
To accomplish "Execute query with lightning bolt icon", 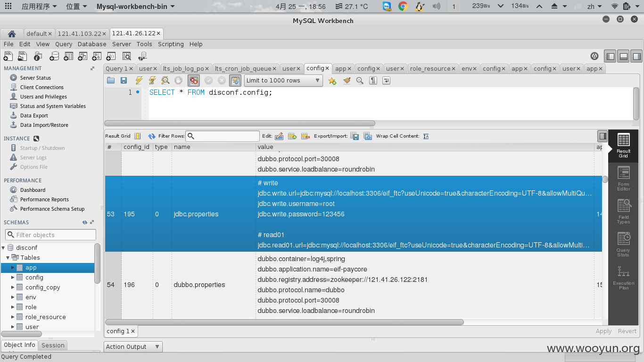I will [139, 81].
